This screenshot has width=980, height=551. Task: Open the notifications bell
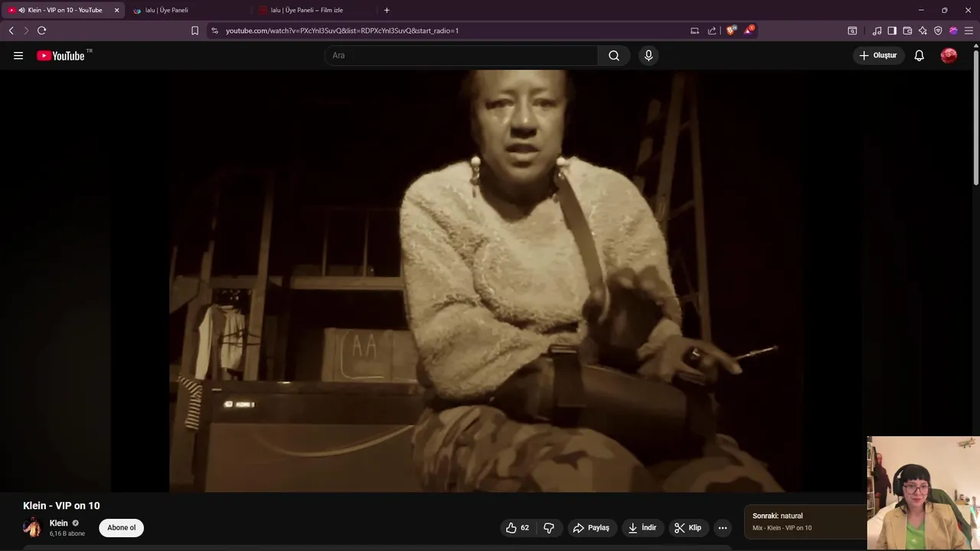(920, 56)
